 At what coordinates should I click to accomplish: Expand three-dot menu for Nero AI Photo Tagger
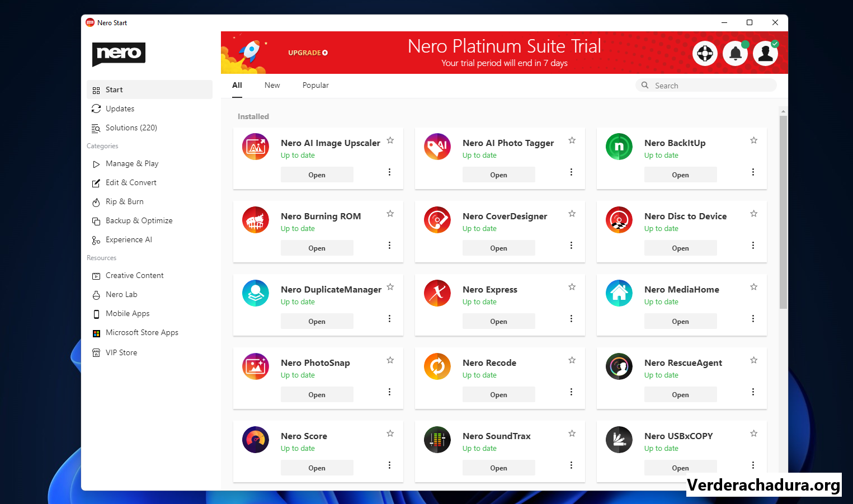572,172
